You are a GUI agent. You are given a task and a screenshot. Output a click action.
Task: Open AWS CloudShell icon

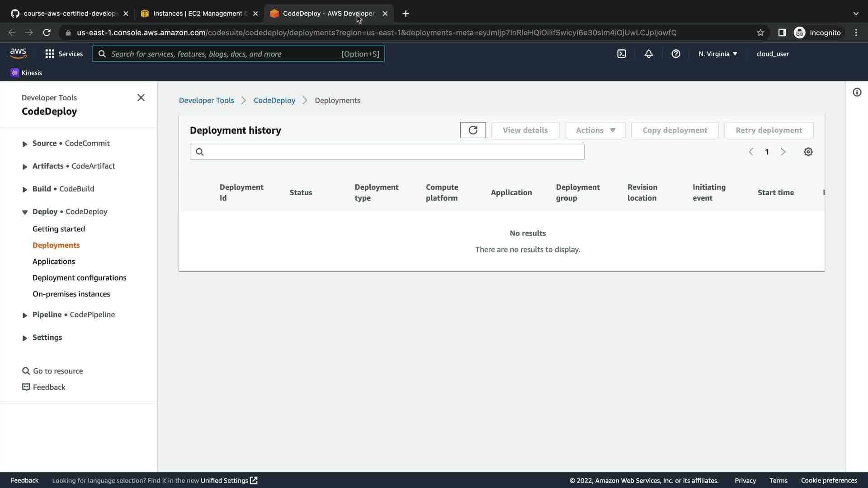pyautogui.click(x=622, y=54)
